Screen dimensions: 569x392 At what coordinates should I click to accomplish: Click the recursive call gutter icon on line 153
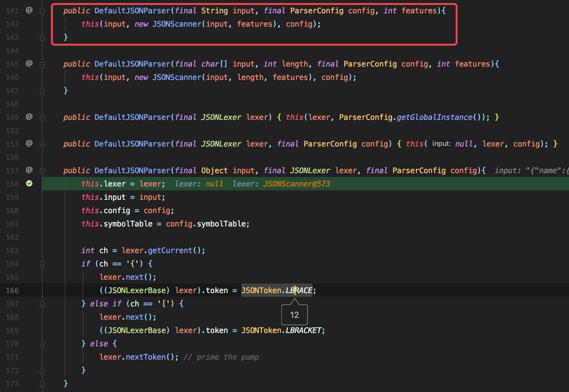point(29,144)
